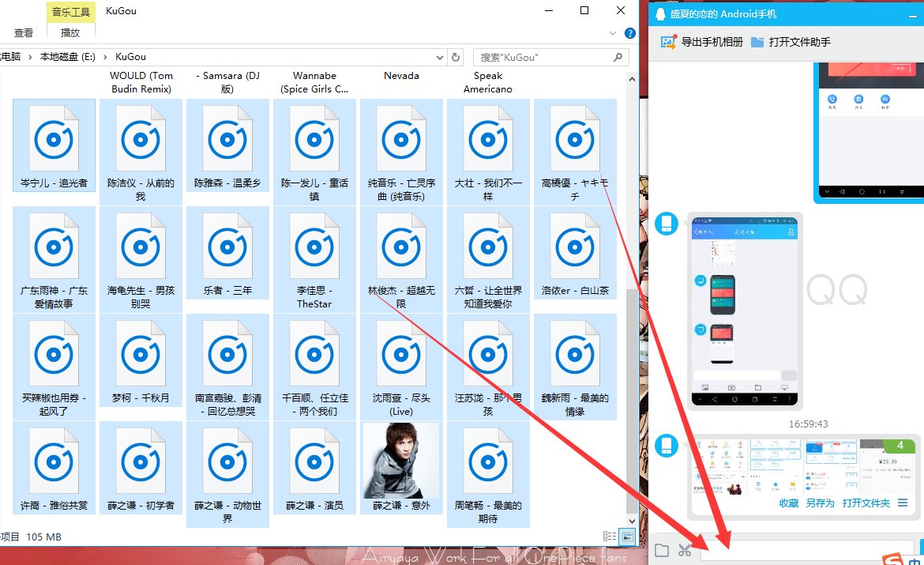
Task: Click KuGou in the address path
Action: [130, 57]
